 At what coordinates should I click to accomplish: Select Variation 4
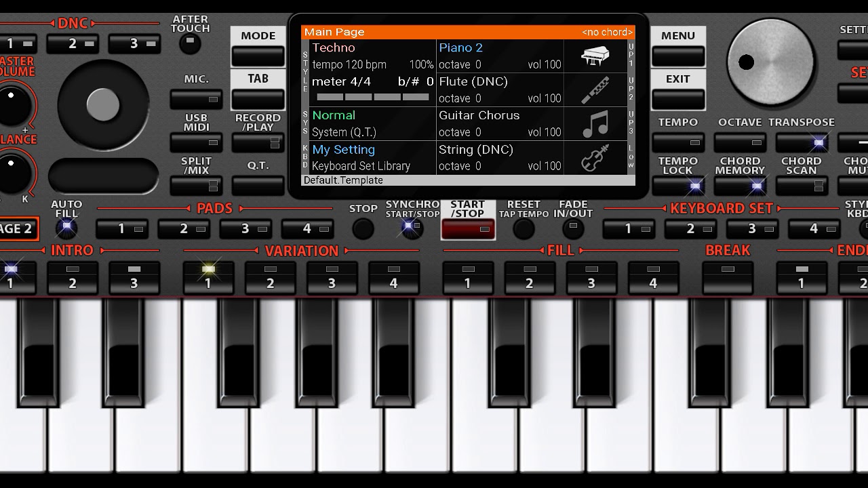coord(393,277)
